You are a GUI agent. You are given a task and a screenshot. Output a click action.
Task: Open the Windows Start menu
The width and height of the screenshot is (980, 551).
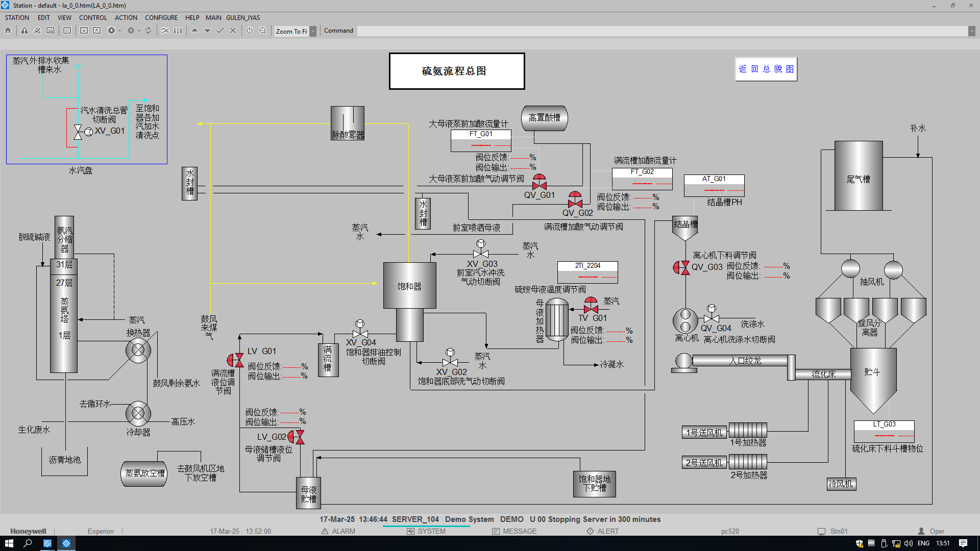click(9, 543)
